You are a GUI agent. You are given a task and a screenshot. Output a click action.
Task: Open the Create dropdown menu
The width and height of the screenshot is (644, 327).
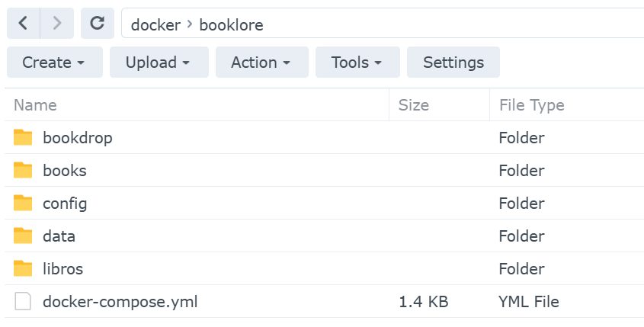click(x=54, y=63)
